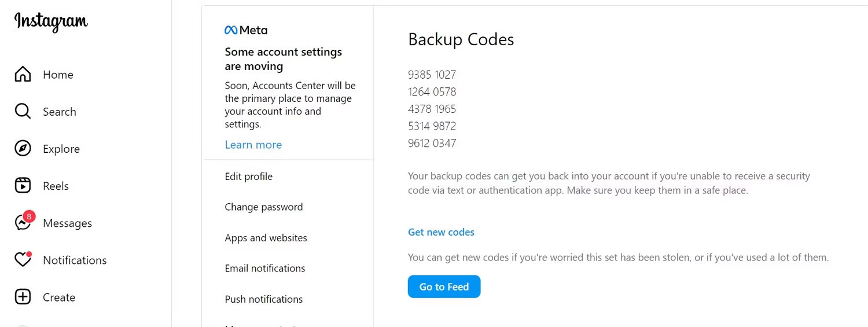The width and height of the screenshot is (868, 327).
Task: Open the Explore compass icon
Action: click(23, 149)
